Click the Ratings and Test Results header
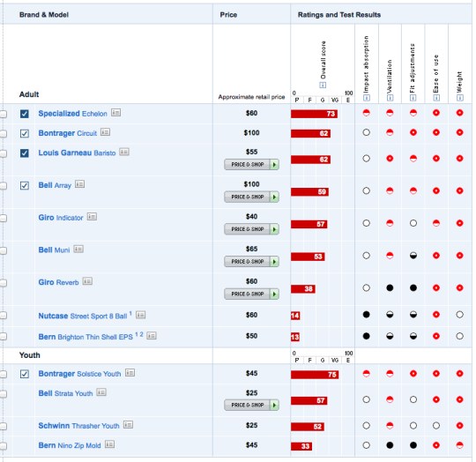Viewport: 476px width, 462px height. pos(339,15)
